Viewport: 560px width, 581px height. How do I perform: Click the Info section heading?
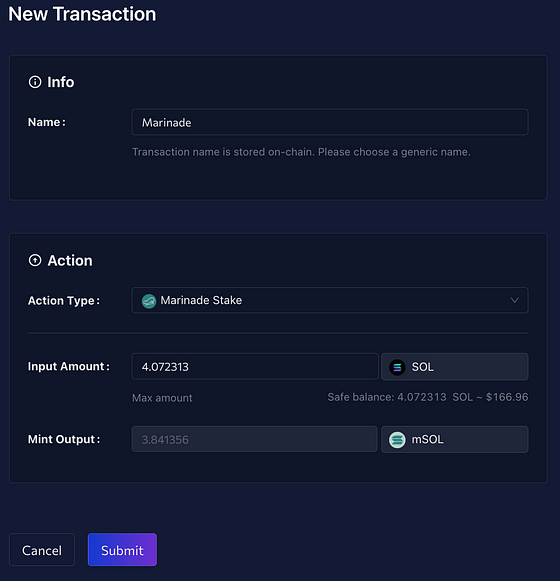tap(61, 82)
